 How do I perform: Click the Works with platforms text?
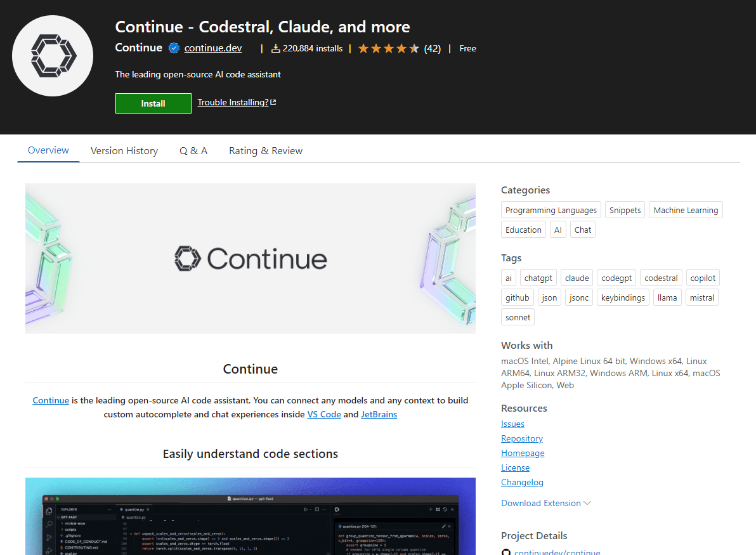click(x=610, y=373)
